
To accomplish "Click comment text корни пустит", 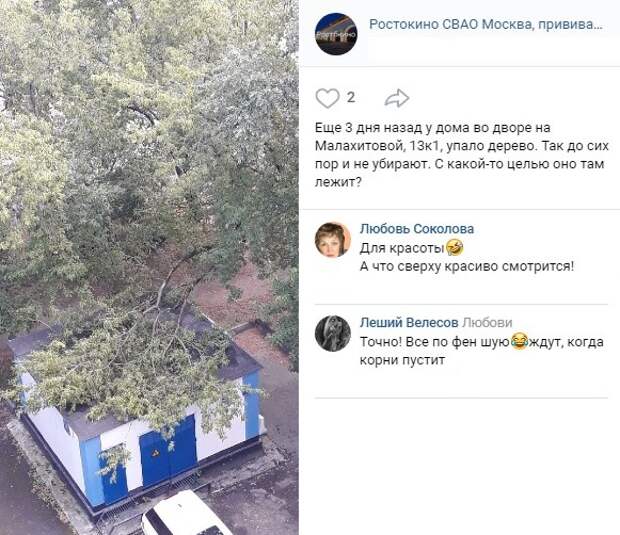I will pyautogui.click(x=402, y=360).
